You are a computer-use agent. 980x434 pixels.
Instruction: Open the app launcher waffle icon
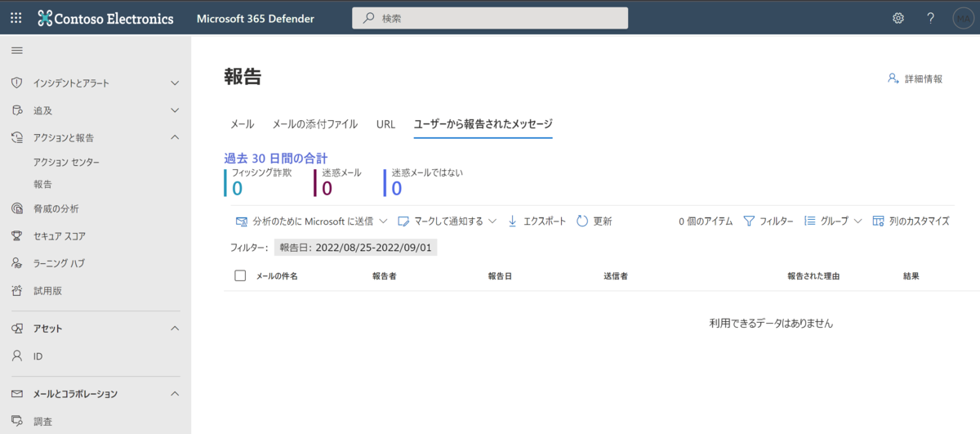(16, 18)
